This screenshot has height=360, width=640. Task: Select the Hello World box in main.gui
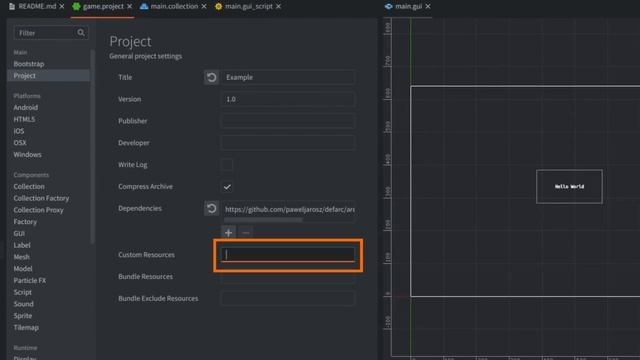click(x=569, y=187)
